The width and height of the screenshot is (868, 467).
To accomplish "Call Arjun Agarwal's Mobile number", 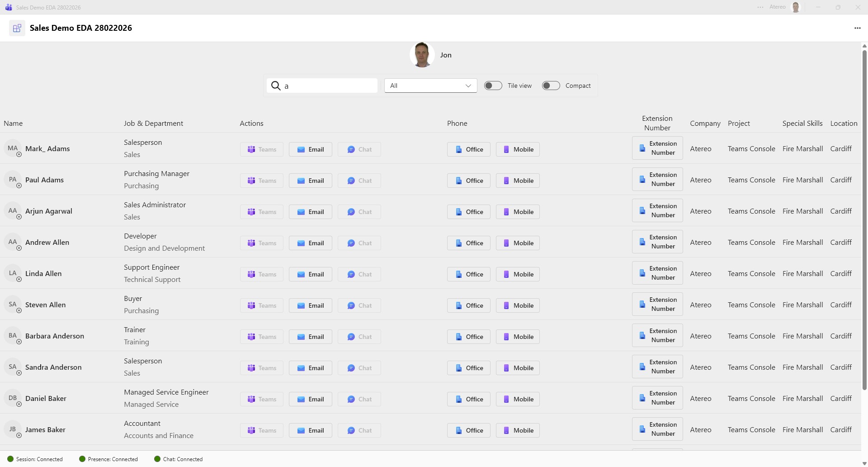I will (518, 212).
